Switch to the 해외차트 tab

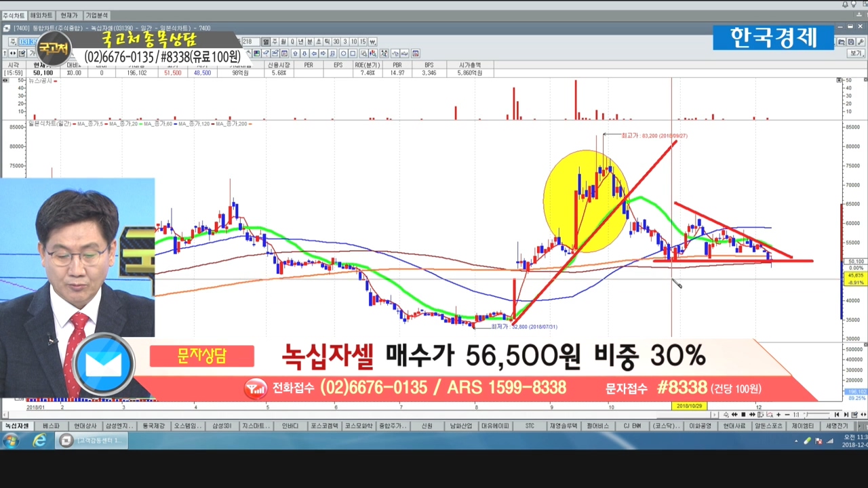click(x=41, y=15)
